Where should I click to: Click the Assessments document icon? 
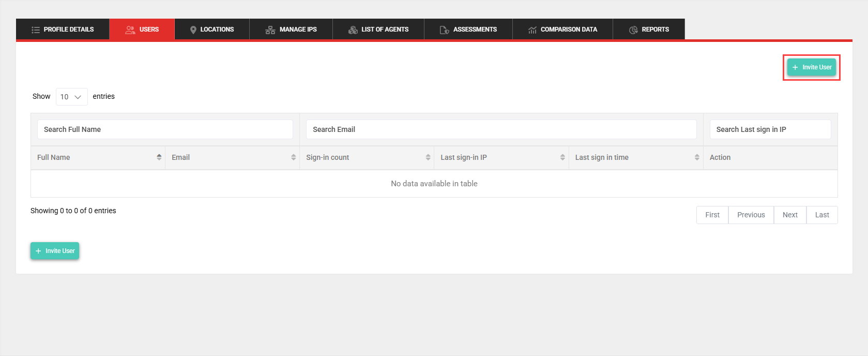click(444, 29)
